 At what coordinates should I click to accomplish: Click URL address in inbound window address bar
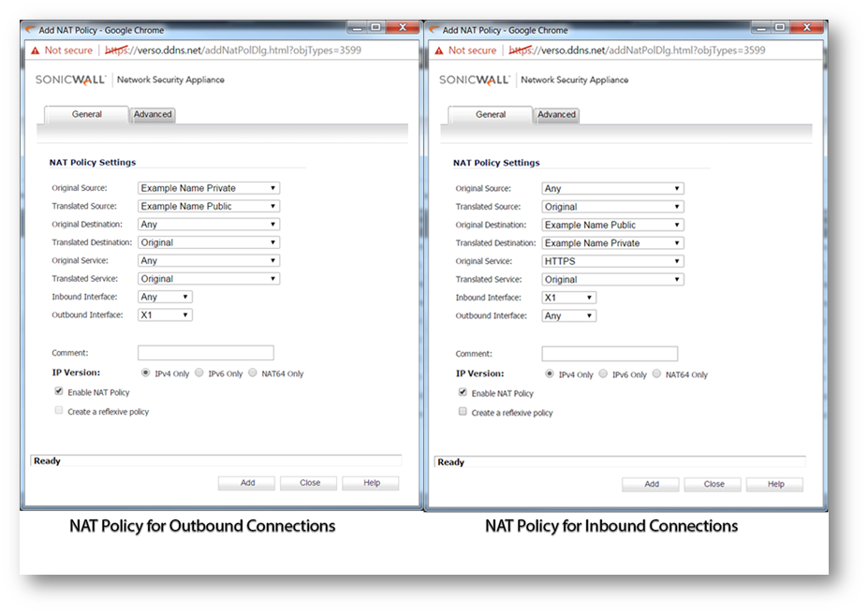tap(637, 51)
